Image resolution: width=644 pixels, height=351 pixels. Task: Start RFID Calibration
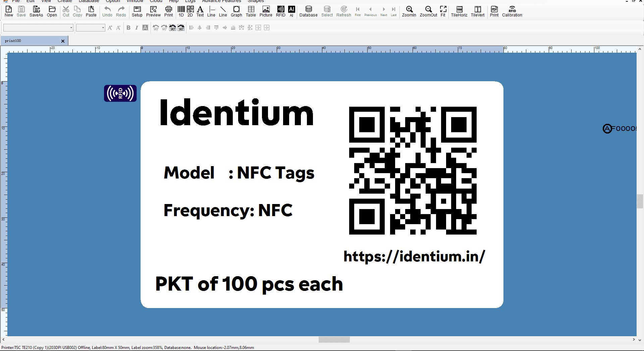click(x=512, y=11)
